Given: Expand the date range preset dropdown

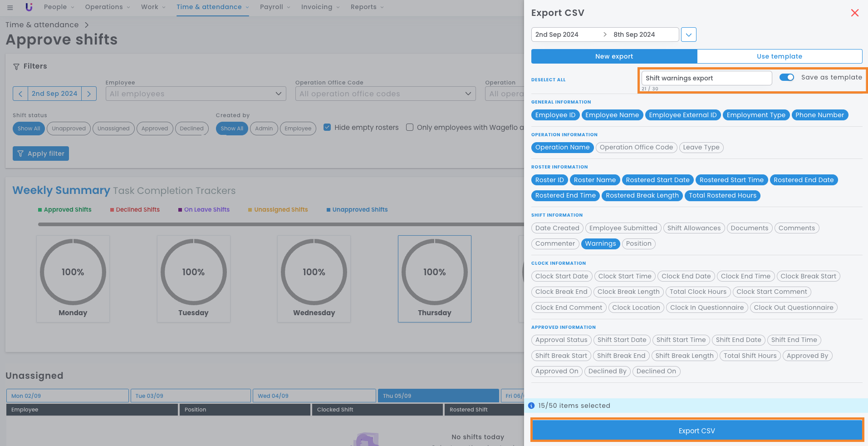Looking at the screenshot, I should coord(688,35).
